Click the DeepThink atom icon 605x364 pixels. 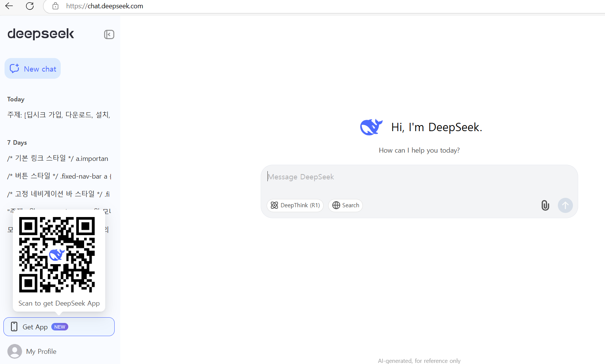click(x=275, y=205)
